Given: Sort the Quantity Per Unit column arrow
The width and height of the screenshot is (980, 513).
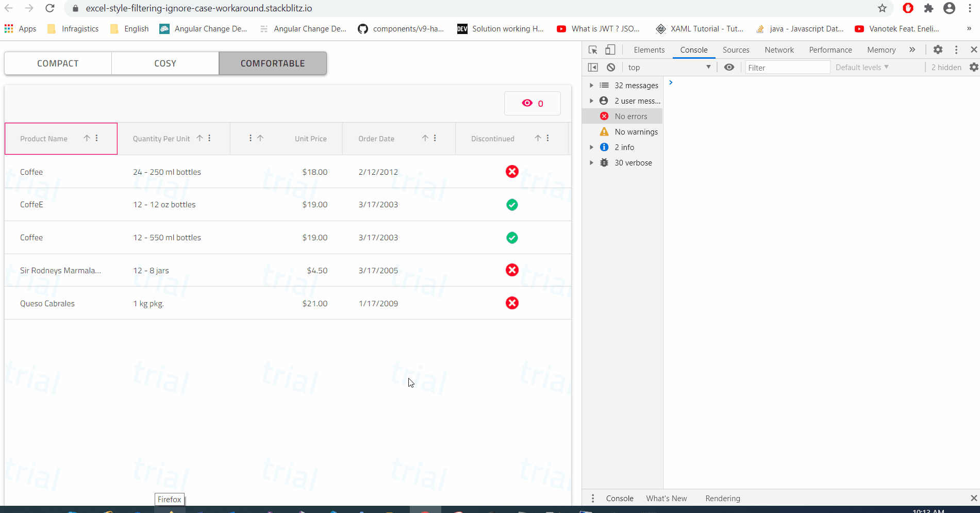Looking at the screenshot, I should click(x=200, y=138).
